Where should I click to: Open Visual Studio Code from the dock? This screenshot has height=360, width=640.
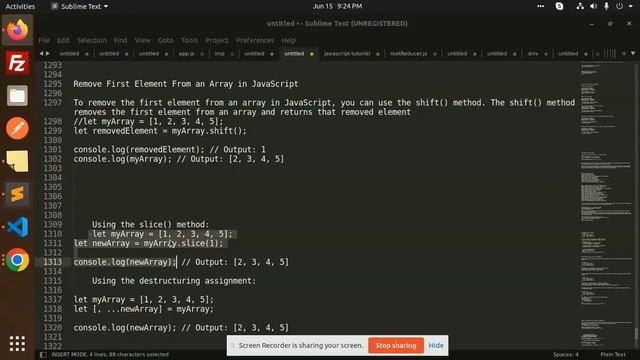[17, 227]
